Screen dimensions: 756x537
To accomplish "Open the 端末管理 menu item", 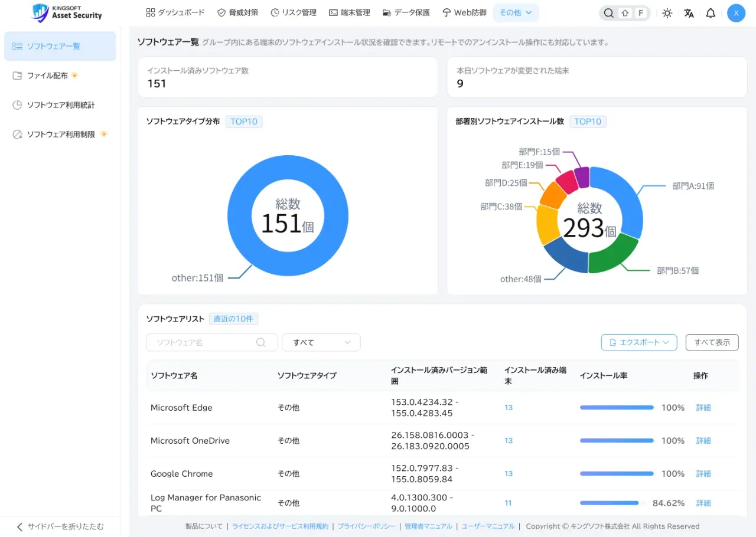I will point(350,12).
